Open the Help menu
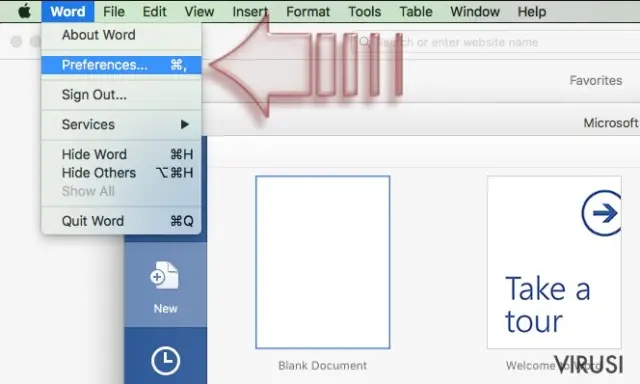Screen dimensions: 640x384 [x=531, y=11]
